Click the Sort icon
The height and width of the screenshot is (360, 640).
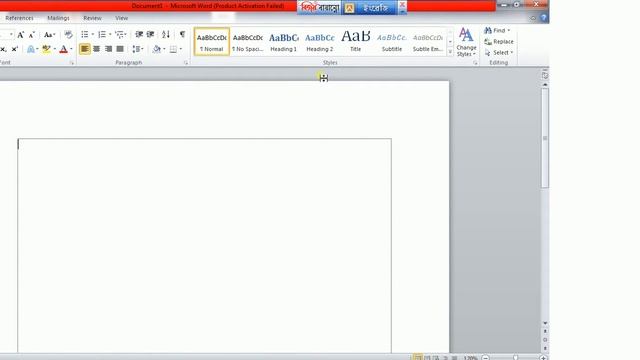pos(166,35)
